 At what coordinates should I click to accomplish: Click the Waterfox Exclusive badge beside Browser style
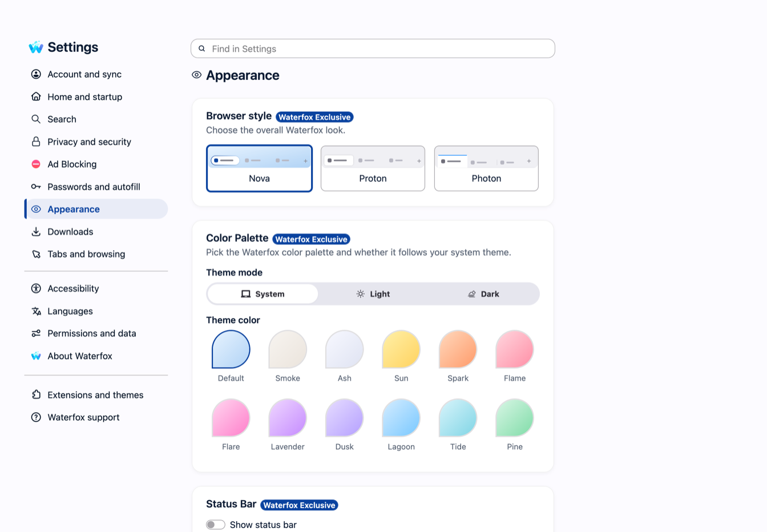[x=314, y=117]
